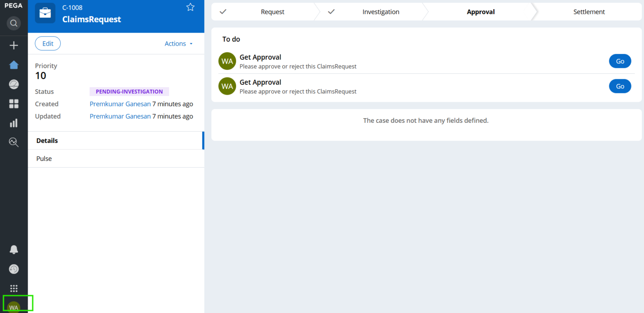Open the search icon in sidebar

pos(14,23)
